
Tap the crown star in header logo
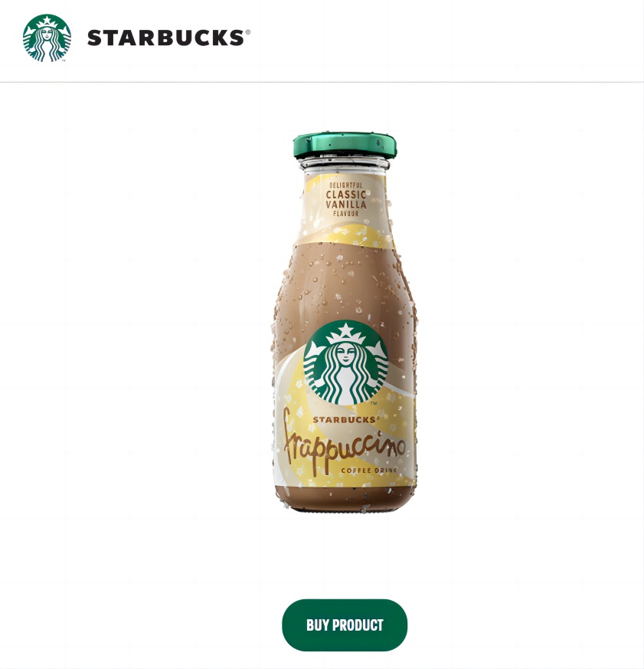[47, 21]
